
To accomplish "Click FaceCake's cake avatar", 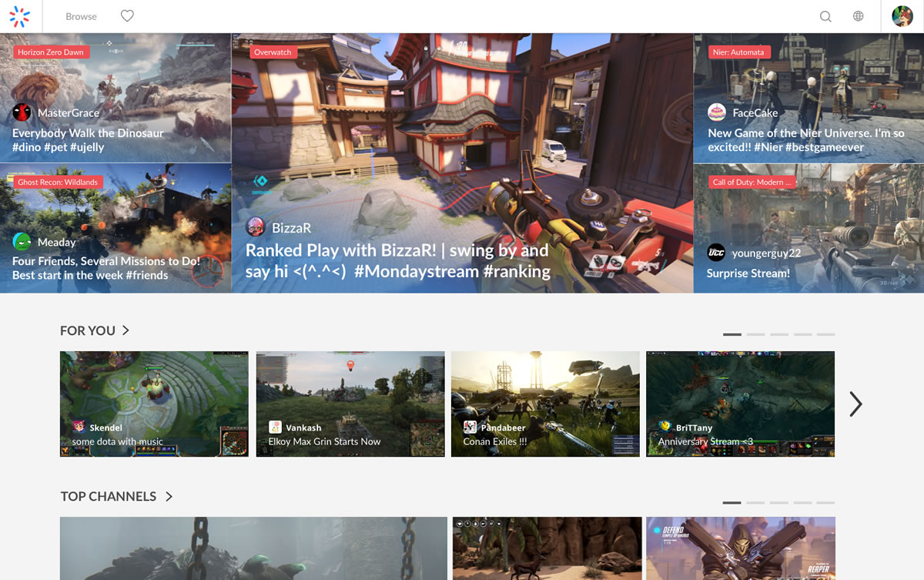I will click(717, 112).
